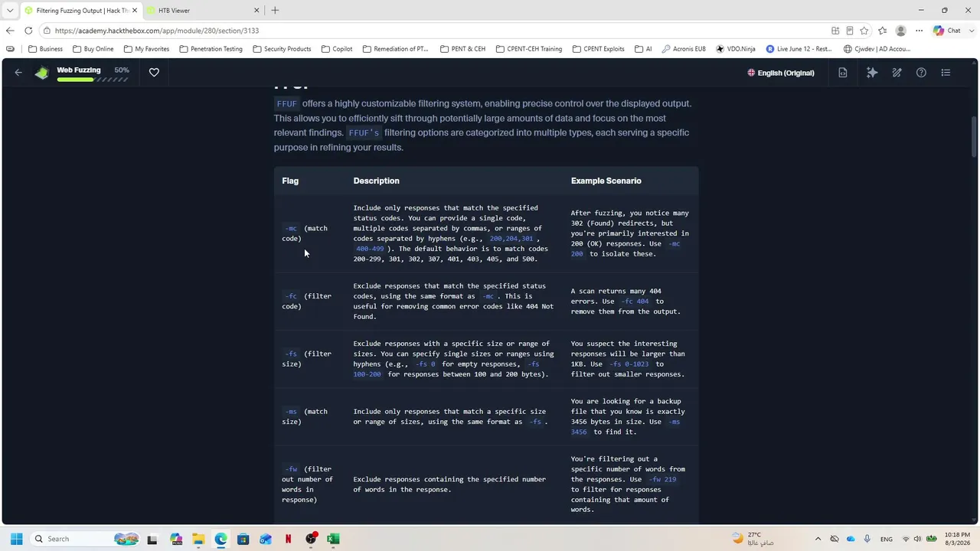Viewport: 980px width, 551px height.
Task: Open File Explorer from the taskbar
Action: tap(198, 539)
